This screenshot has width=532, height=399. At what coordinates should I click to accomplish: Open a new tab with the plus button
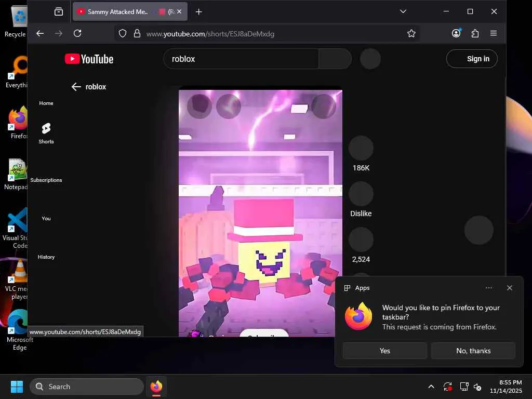coord(199,12)
